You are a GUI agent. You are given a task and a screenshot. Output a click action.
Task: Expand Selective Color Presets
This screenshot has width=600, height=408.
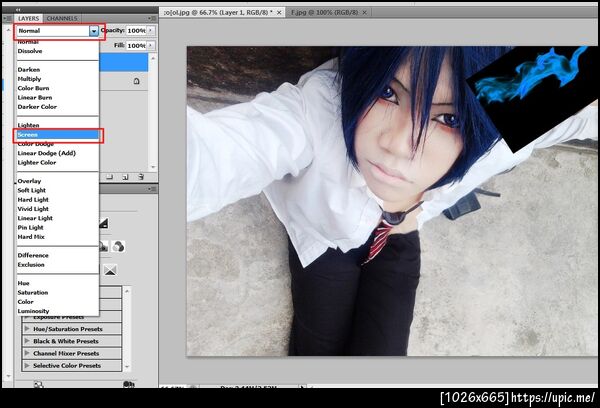point(27,366)
